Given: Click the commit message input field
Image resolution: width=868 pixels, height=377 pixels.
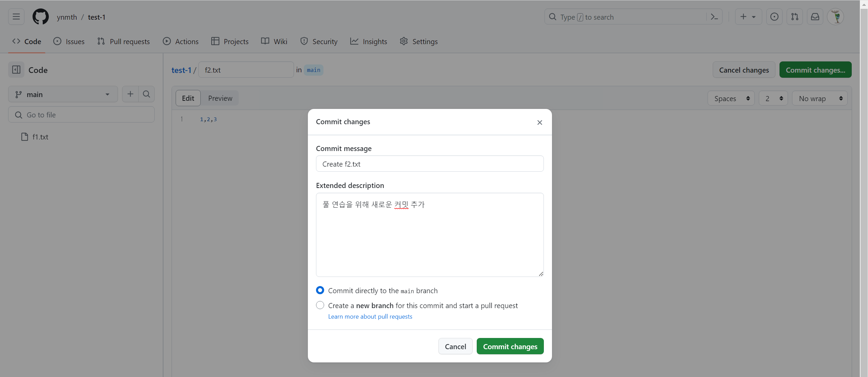Looking at the screenshot, I should (430, 164).
